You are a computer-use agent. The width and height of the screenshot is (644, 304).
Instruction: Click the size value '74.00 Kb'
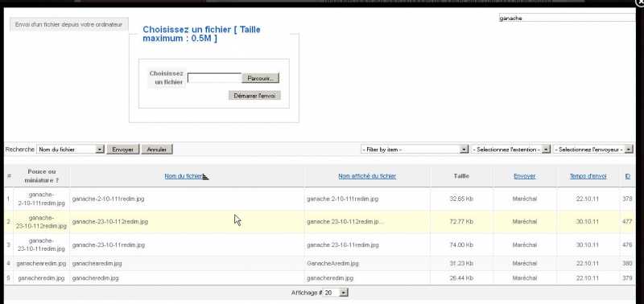pos(461,245)
